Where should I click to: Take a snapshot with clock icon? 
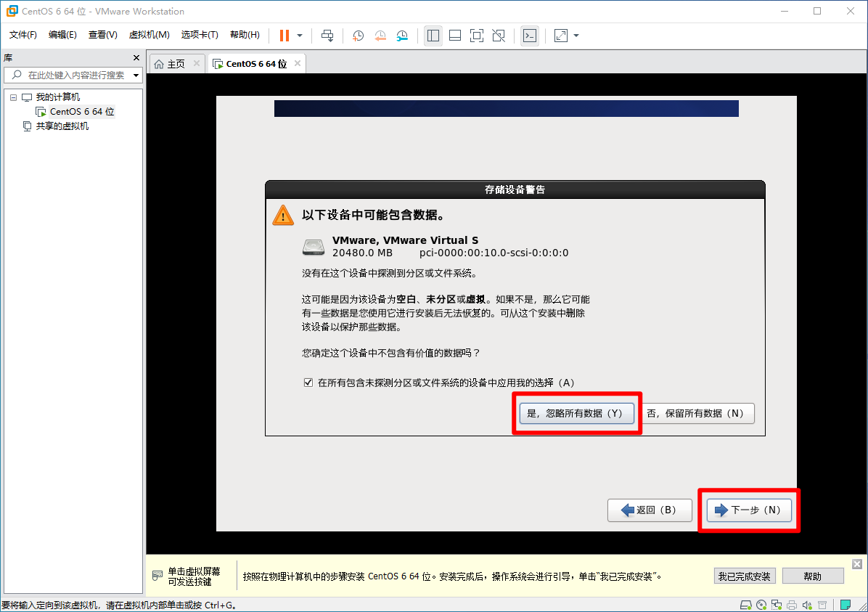[x=359, y=36]
